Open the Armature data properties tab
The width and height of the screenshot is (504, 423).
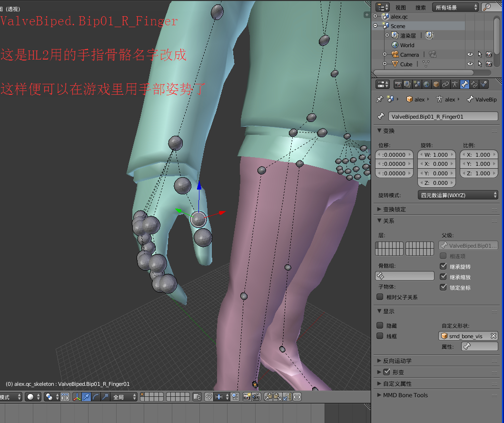click(x=455, y=84)
